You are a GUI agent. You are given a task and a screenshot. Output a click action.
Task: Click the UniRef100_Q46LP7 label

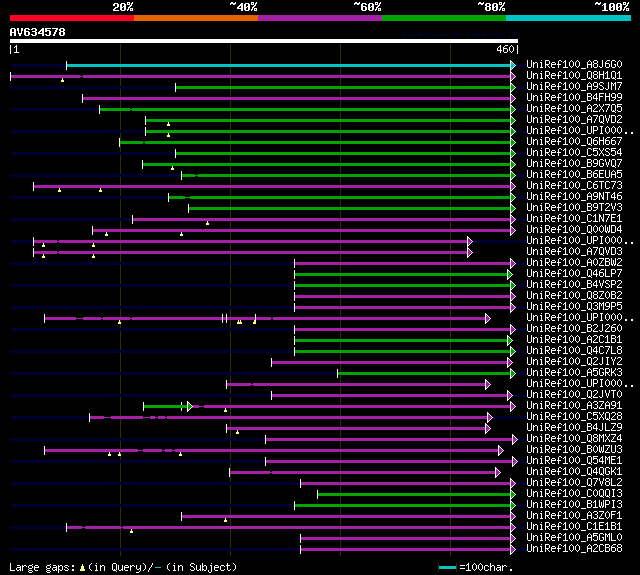tap(574, 274)
